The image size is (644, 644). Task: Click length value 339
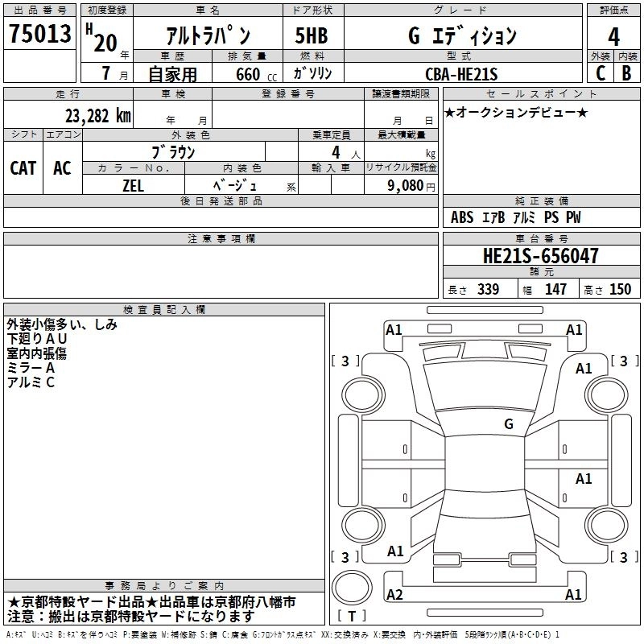coord(488,289)
